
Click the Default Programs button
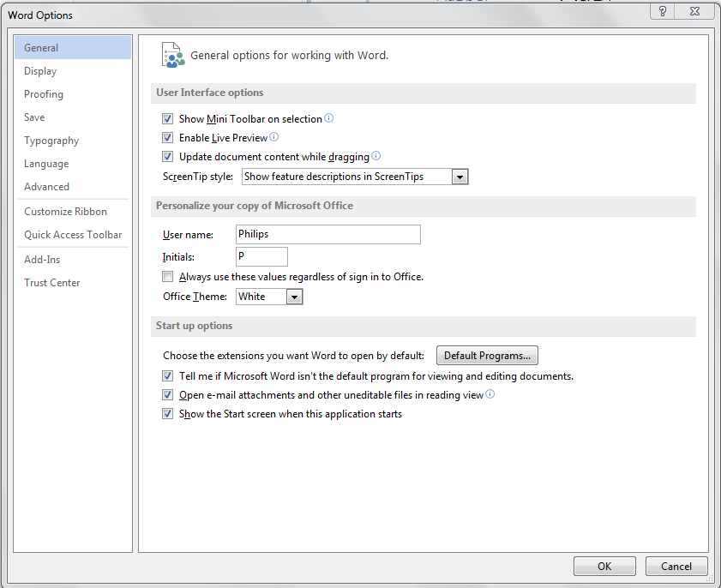[x=487, y=356]
